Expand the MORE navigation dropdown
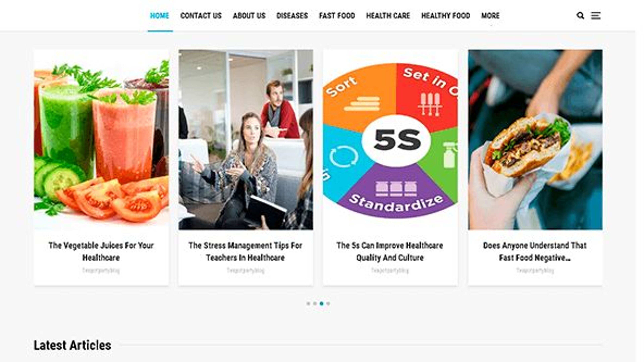This screenshot has width=644, height=362. click(490, 16)
